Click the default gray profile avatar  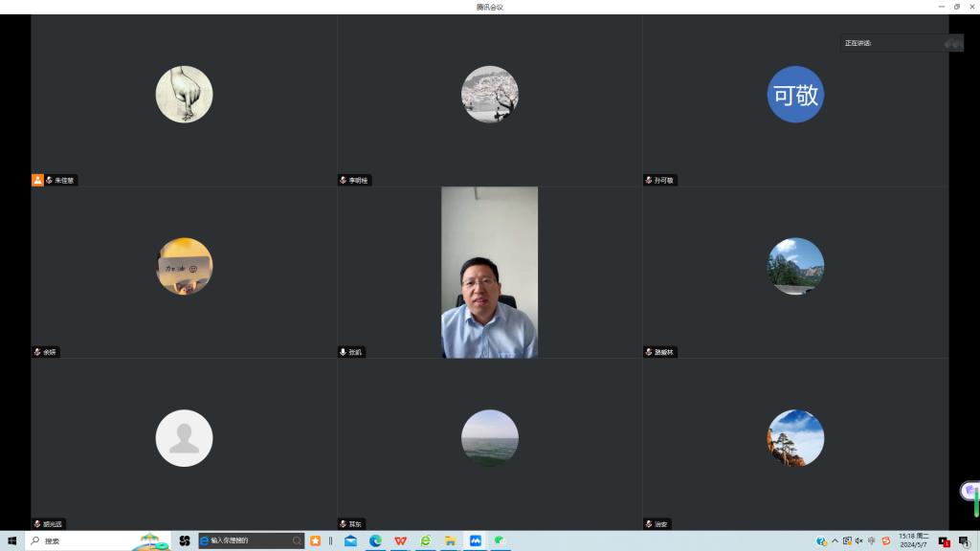(x=184, y=438)
